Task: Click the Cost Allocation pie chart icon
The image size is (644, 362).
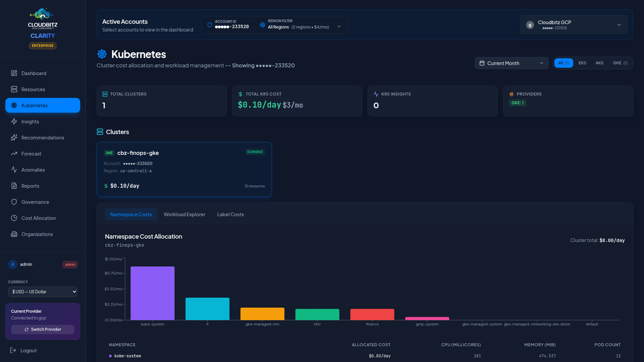Action: coord(14,218)
